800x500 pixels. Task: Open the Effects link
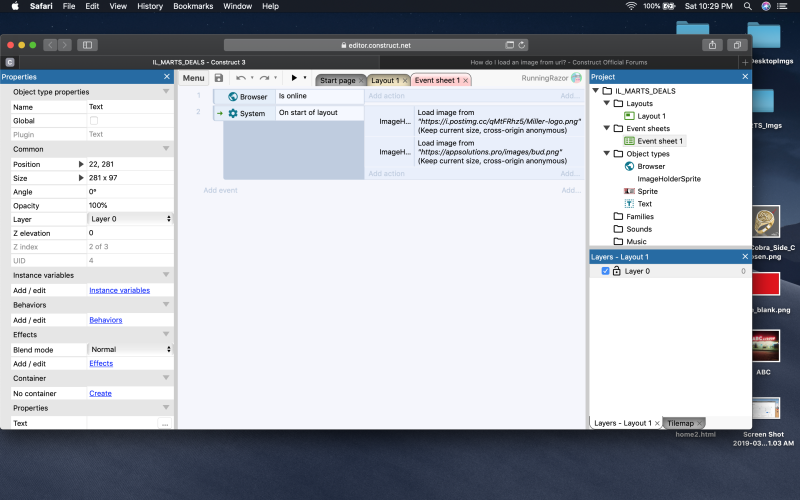101,363
